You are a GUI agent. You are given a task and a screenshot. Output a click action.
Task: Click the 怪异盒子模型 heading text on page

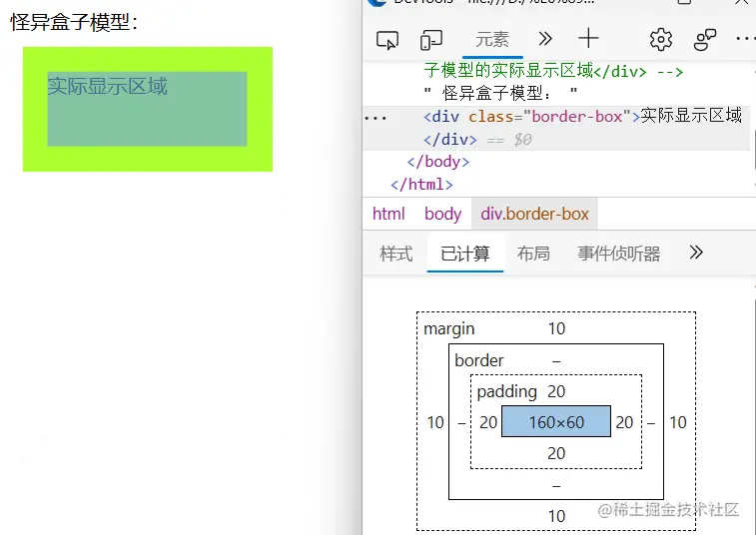(x=75, y=22)
